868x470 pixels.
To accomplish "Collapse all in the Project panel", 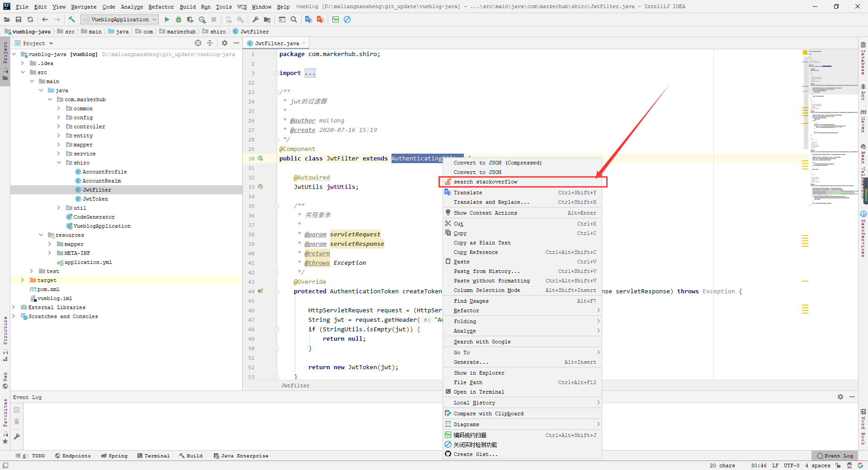I will (210, 43).
